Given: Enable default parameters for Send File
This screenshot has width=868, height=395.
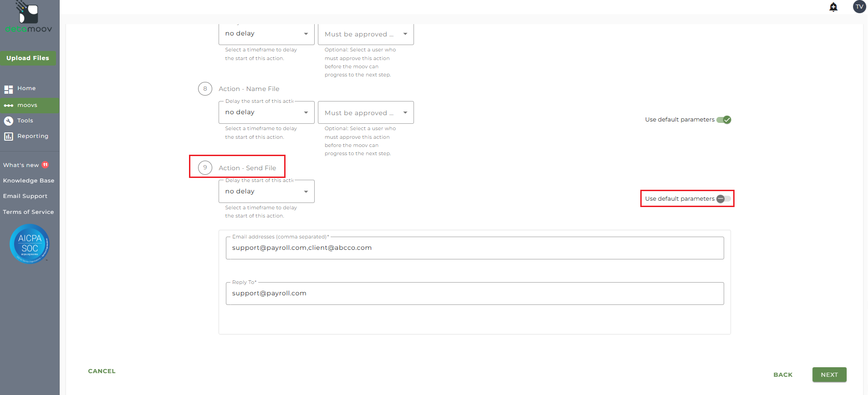Looking at the screenshot, I should [724, 199].
